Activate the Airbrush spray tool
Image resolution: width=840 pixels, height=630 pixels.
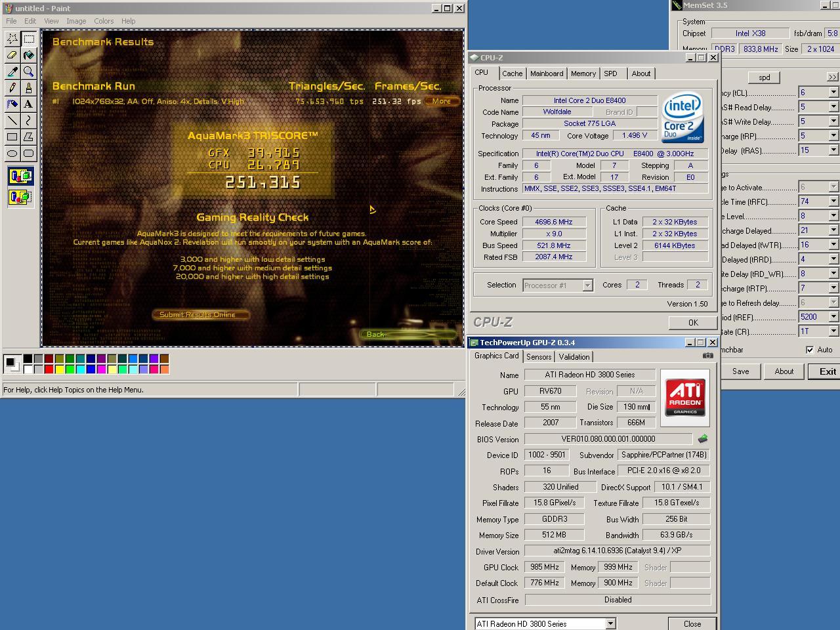(x=12, y=104)
